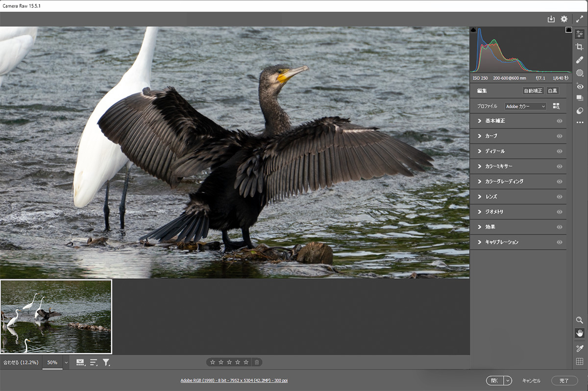Open the プロファイル Adobe カラー dropdown

[x=525, y=106]
